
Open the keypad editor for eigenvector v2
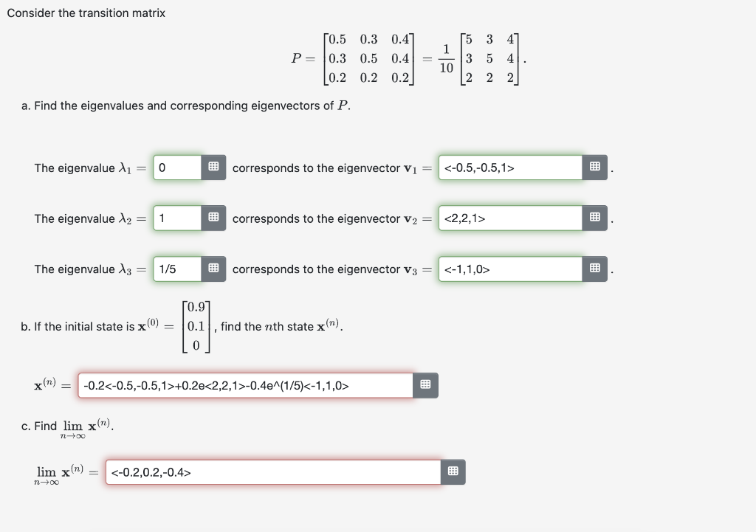pos(595,218)
